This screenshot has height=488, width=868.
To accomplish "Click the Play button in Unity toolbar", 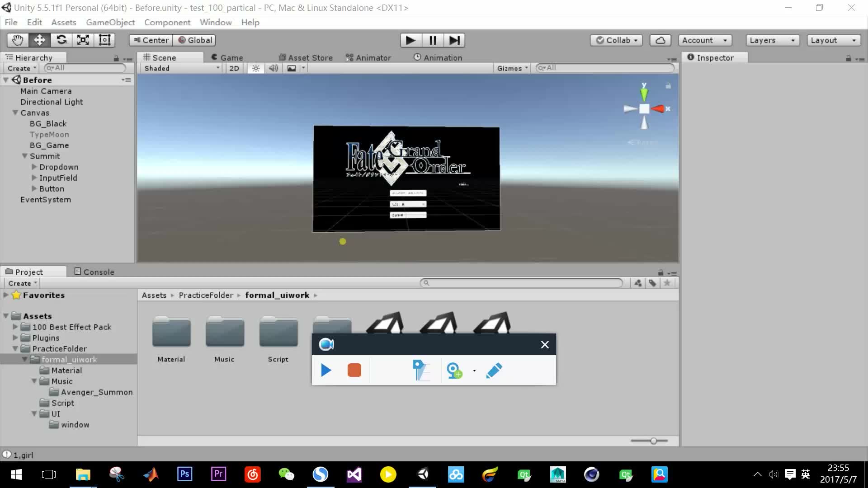I will point(411,40).
